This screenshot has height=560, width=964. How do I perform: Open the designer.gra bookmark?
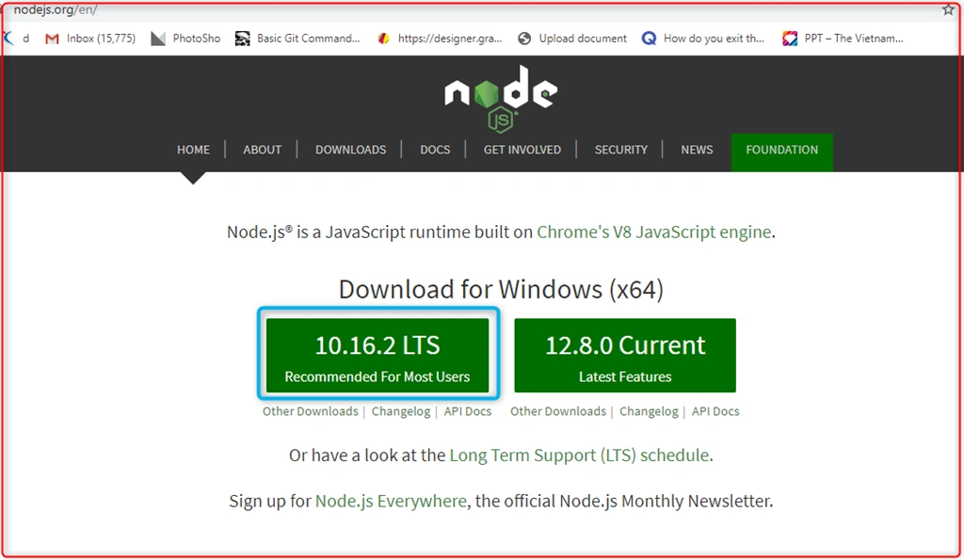point(440,38)
